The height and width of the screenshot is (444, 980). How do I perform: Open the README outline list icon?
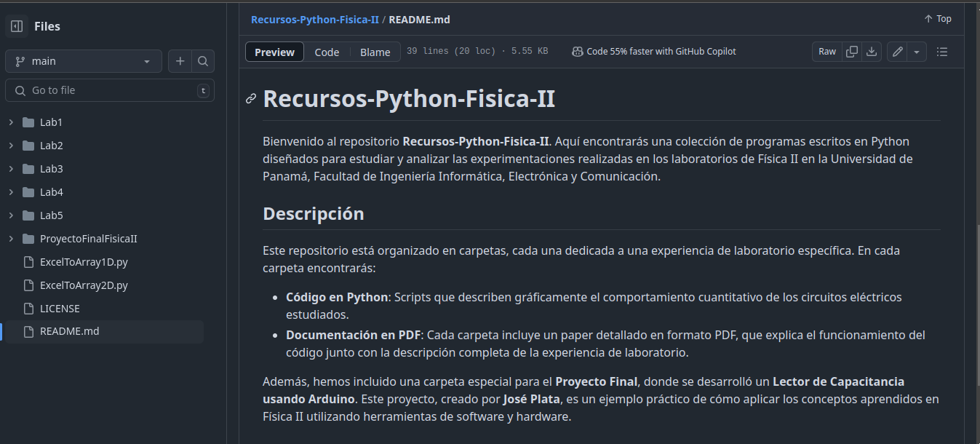942,52
